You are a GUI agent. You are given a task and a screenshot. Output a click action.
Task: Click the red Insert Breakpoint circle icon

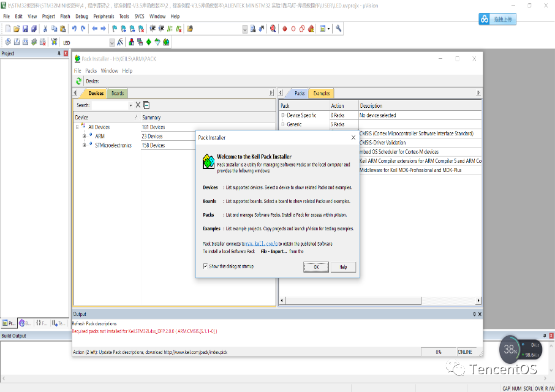coord(284,29)
